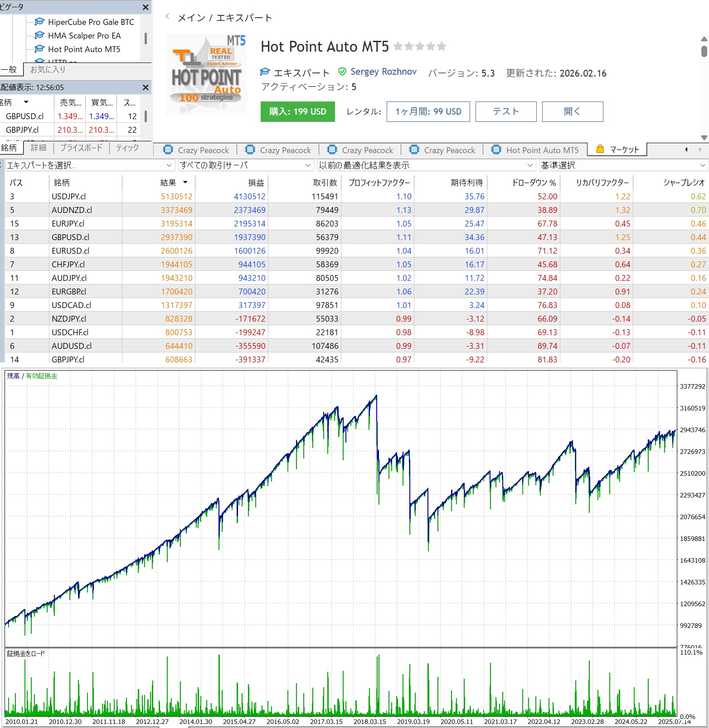Screen dimensions: 709x728
Task: Select the マーケット tab
Action: pyautogui.click(x=617, y=149)
